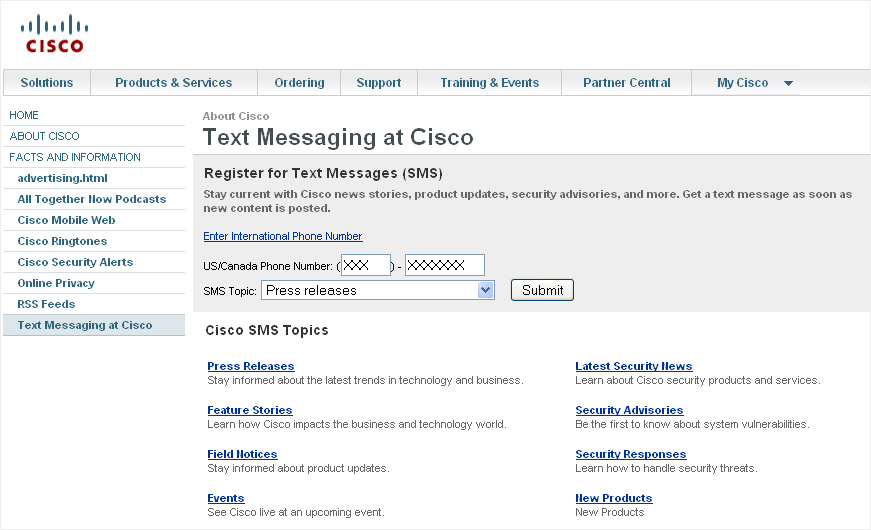Click the About Cisco breadcrumb text

[236, 116]
